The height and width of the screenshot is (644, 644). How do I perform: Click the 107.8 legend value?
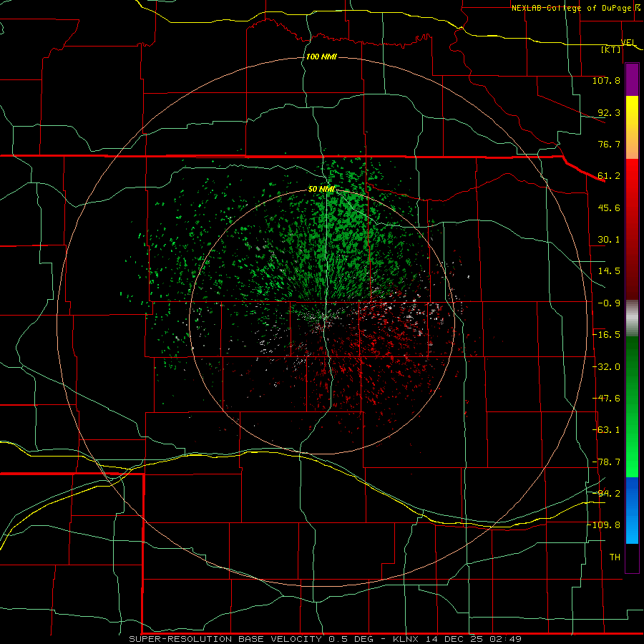pos(606,80)
